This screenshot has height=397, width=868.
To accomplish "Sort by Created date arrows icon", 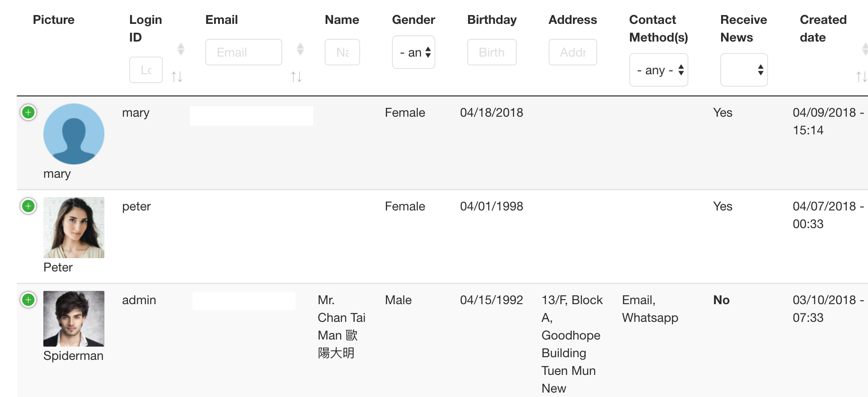I will 861,77.
